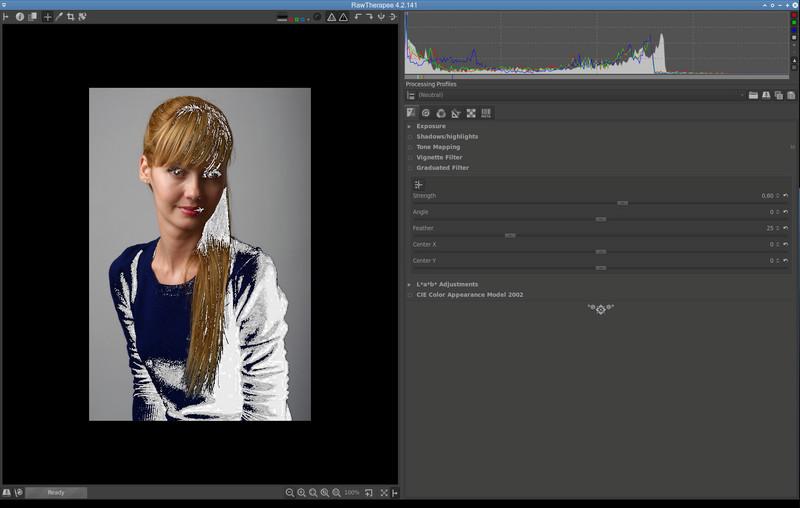The width and height of the screenshot is (800, 508).
Task: Reset the Center Y value
Action: click(786, 261)
